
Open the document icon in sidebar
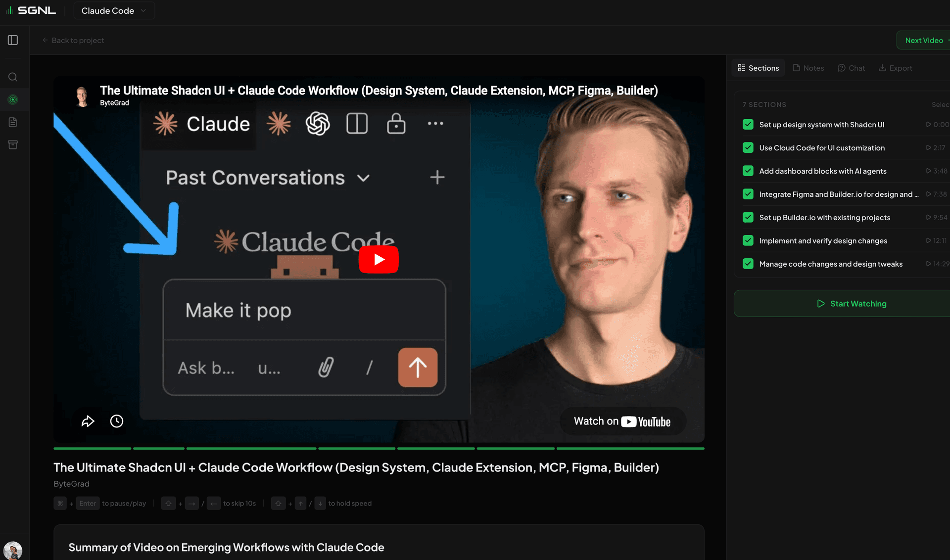(13, 122)
